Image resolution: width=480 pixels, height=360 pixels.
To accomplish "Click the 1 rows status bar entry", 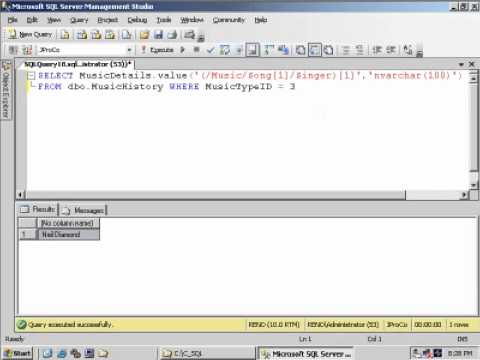I will pos(459,324).
